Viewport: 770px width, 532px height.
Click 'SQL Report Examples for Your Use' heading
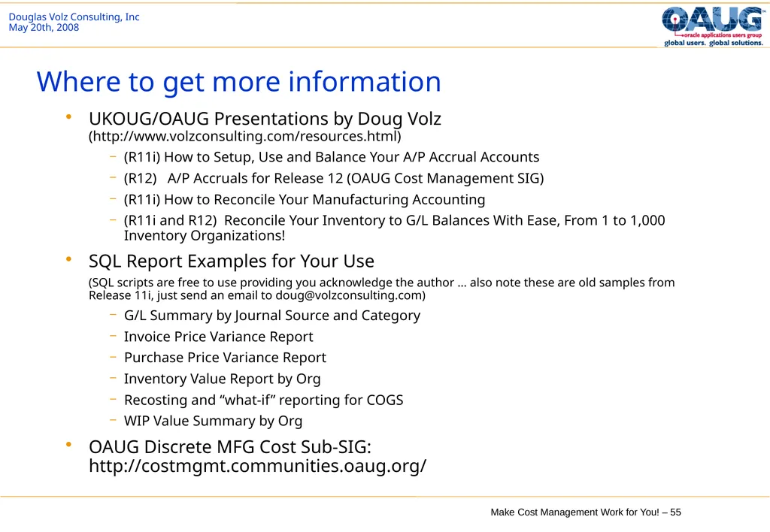[232, 261]
